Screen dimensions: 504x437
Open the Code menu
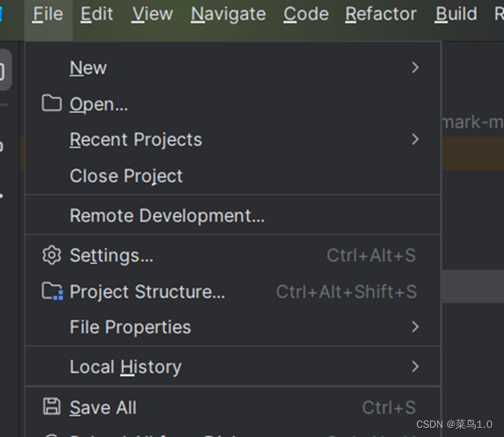click(306, 14)
